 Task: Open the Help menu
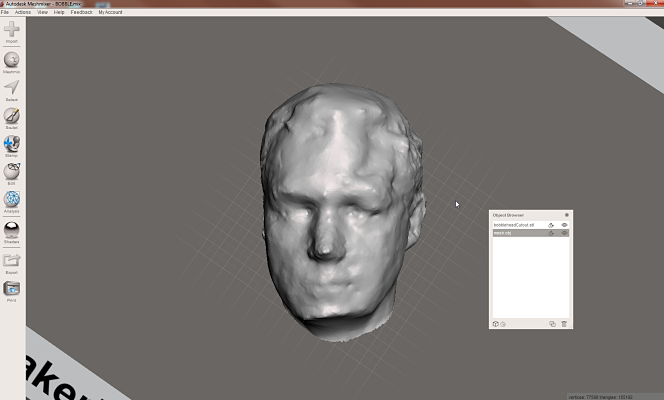(59, 12)
